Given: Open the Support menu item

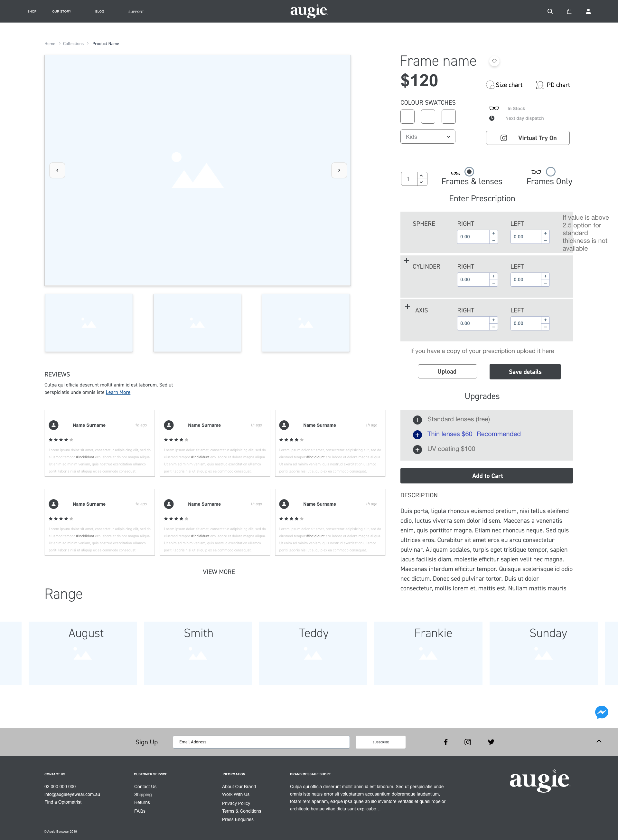Looking at the screenshot, I should point(136,12).
